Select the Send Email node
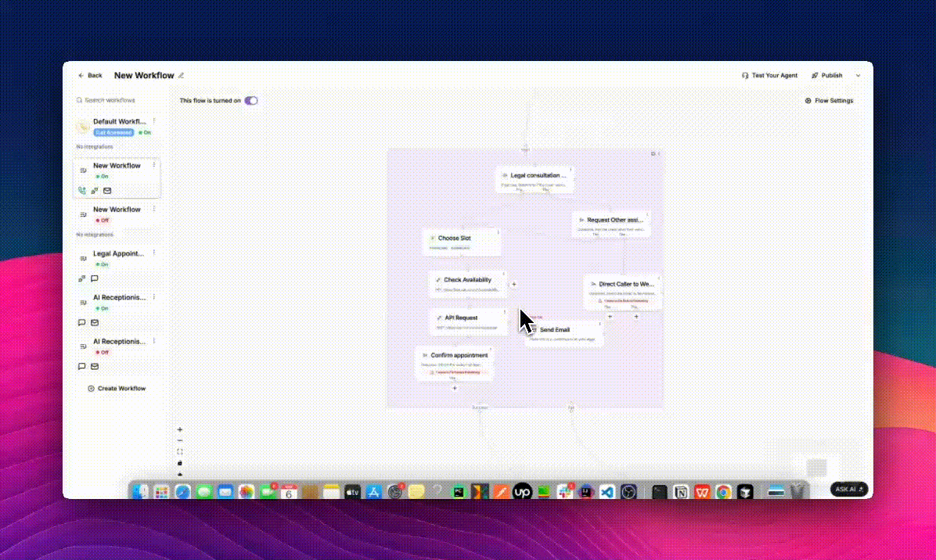 click(564, 333)
